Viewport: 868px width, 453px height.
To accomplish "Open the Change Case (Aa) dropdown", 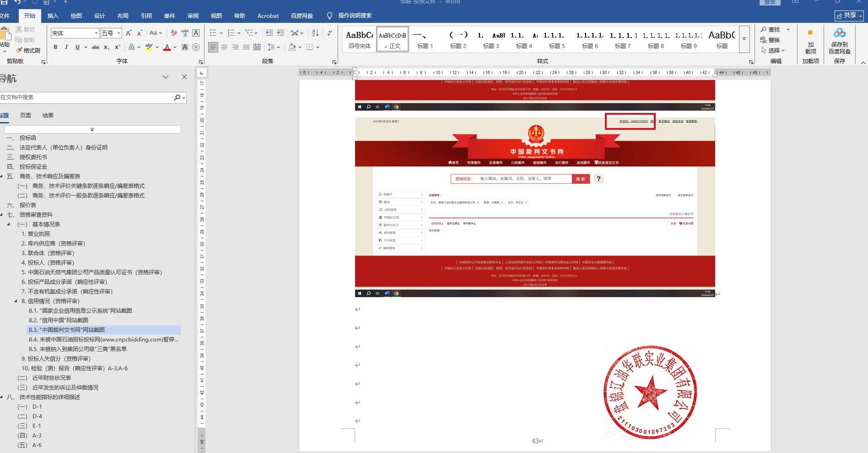I will point(156,33).
